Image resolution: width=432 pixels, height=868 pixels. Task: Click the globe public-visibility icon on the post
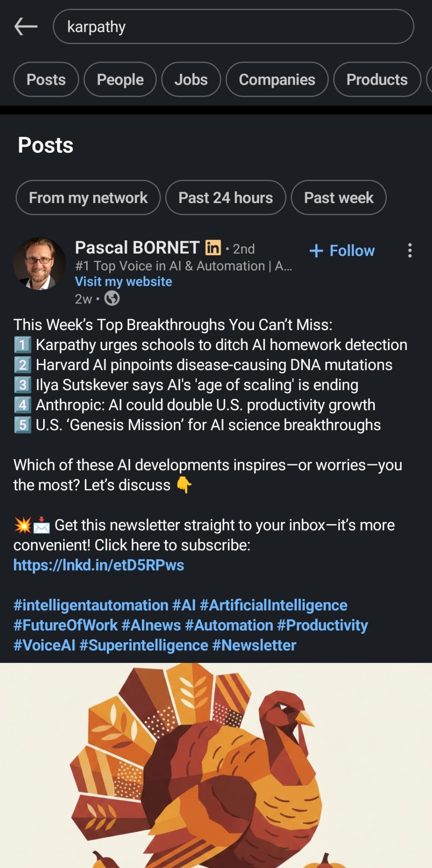tap(111, 299)
